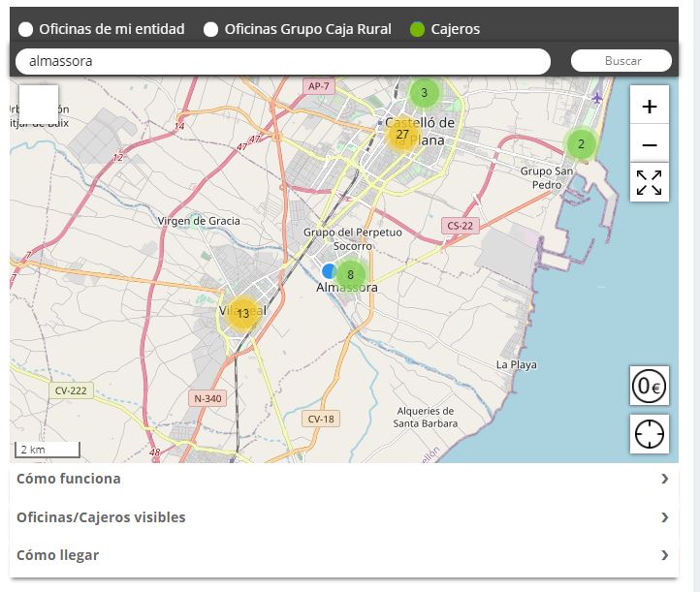700x592 pixels.
Task: Click the zero euro commission filter icon
Action: click(649, 387)
